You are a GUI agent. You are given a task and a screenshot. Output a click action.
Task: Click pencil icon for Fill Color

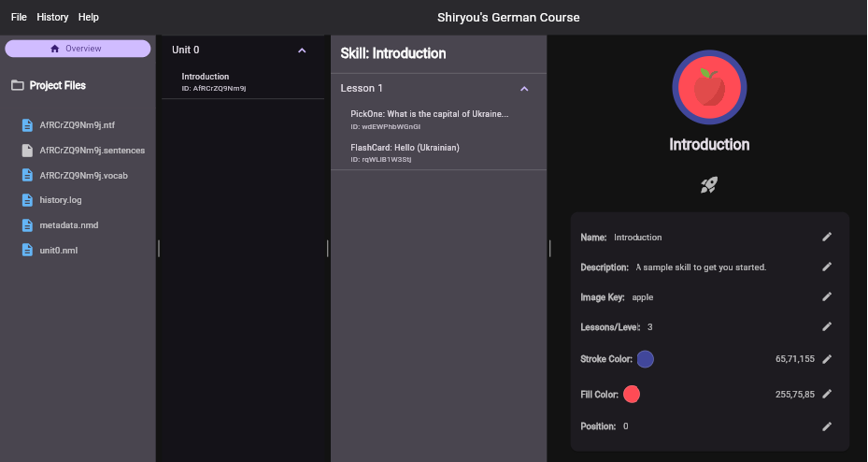pyautogui.click(x=826, y=395)
